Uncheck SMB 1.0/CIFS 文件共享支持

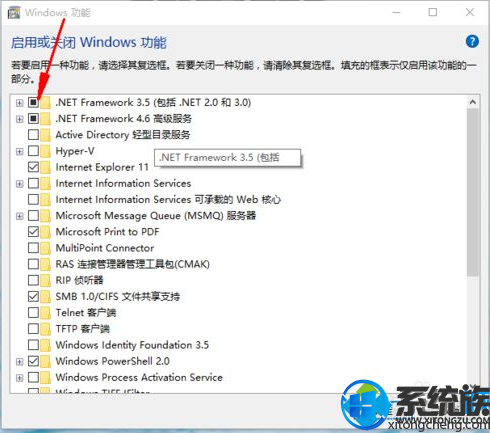coord(33,296)
